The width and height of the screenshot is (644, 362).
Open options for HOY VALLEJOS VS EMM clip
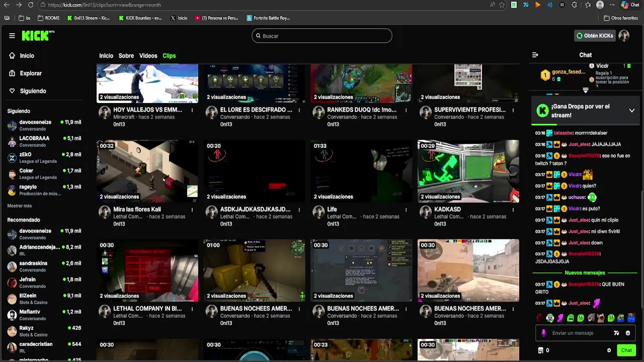[x=192, y=110]
